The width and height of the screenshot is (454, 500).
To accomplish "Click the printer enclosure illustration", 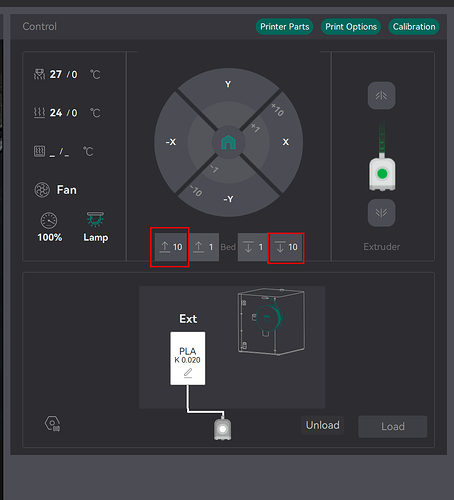I will pos(271,322).
